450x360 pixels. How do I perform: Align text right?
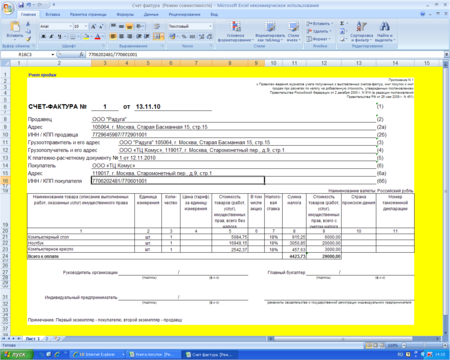(x=129, y=36)
